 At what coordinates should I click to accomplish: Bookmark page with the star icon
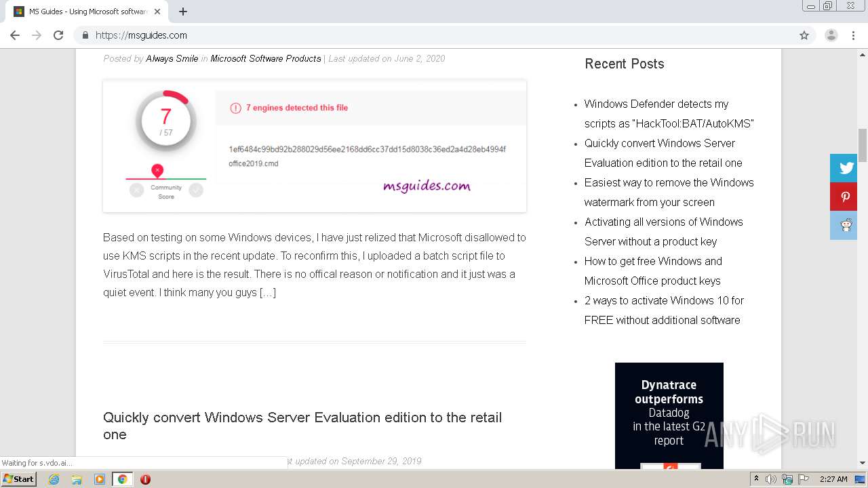(804, 35)
